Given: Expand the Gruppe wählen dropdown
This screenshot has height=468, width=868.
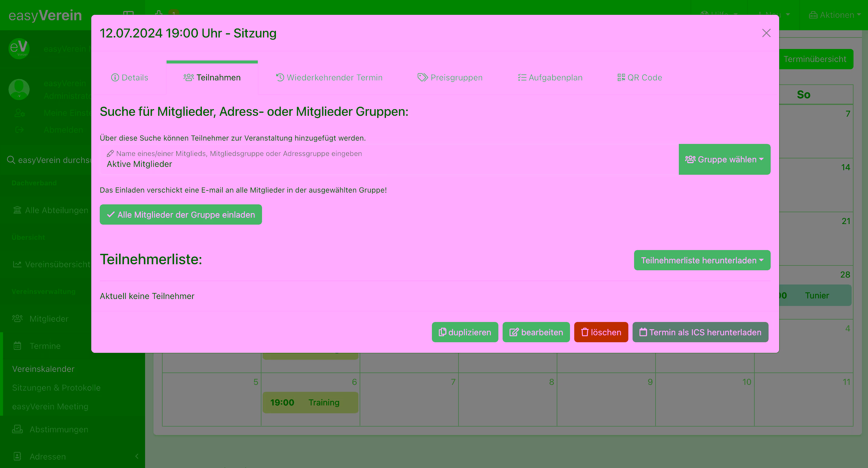Looking at the screenshot, I should [724, 160].
